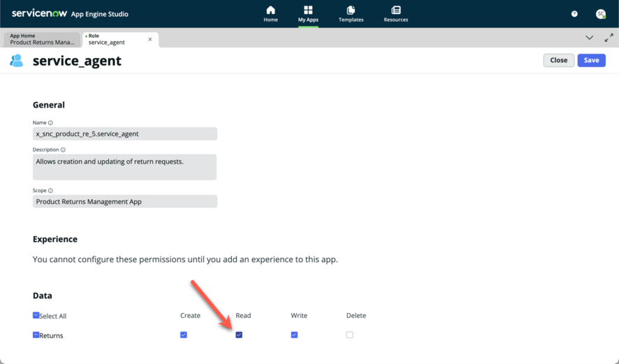Click the experience permissions notice text
This screenshot has width=619, height=364.
185,259
